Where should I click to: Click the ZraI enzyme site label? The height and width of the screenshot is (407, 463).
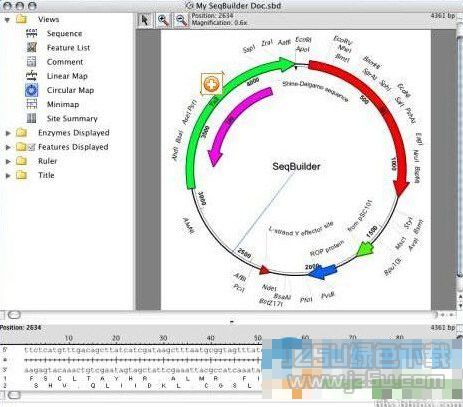pos(267,43)
